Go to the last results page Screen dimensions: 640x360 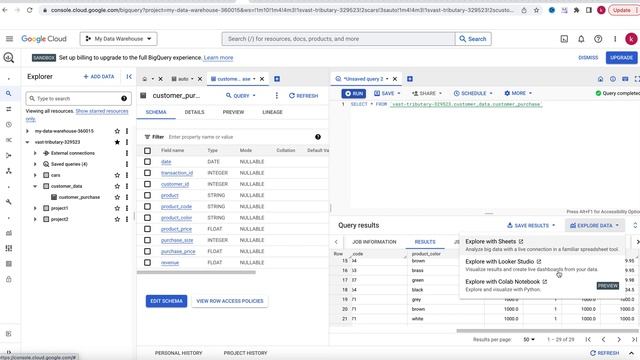(x=634, y=340)
